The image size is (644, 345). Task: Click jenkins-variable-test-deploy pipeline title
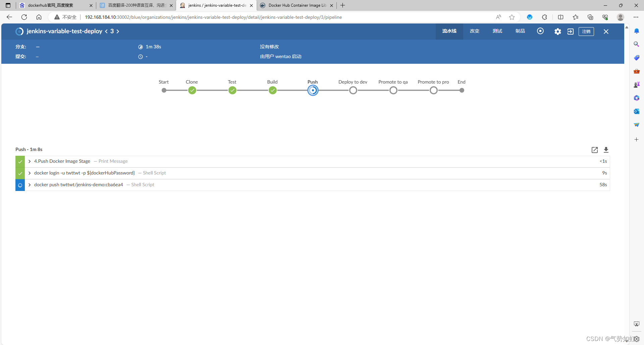pyautogui.click(x=64, y=31)
